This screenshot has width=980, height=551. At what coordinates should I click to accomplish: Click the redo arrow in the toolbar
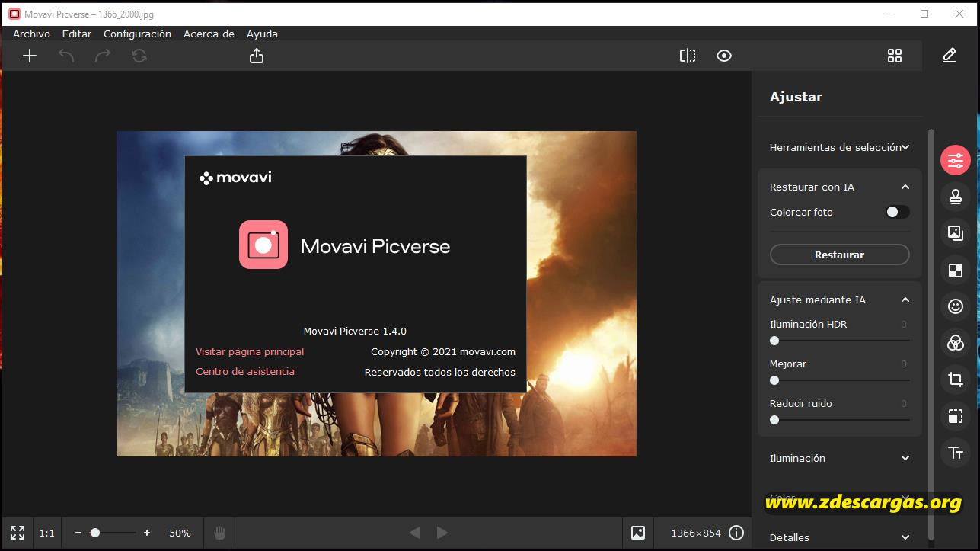pos(103,56)
